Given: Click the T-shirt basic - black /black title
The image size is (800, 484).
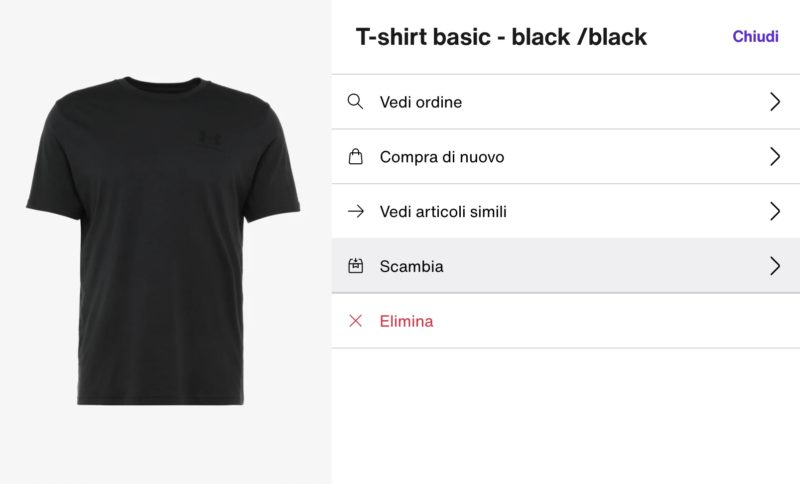Looking at the screenshot, I should tap(501, 38).
